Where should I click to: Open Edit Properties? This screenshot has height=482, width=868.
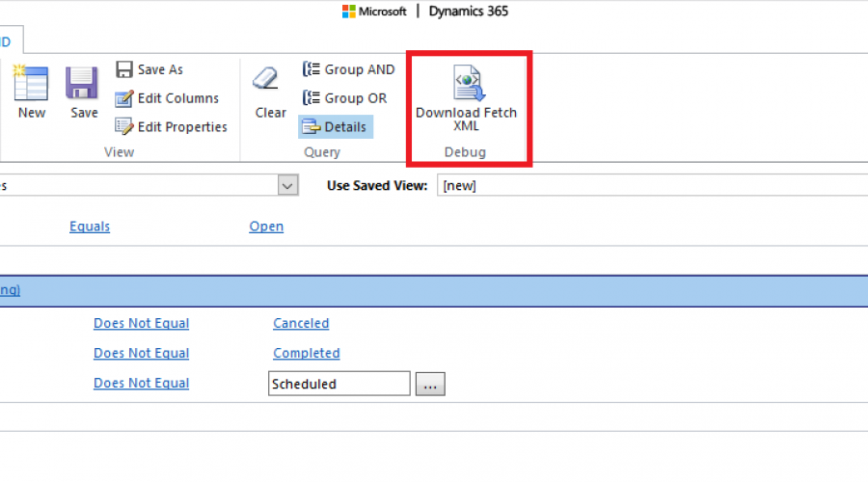(171, 126)
